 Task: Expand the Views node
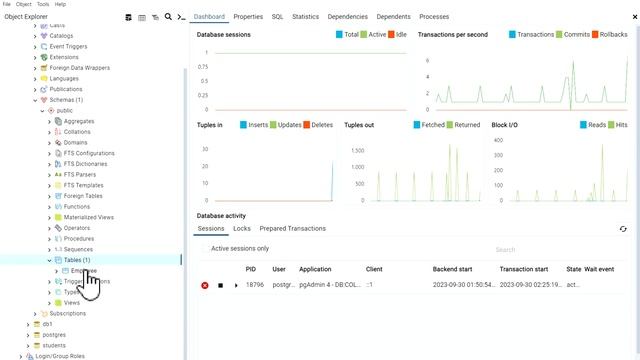click(x=49, y=303)
